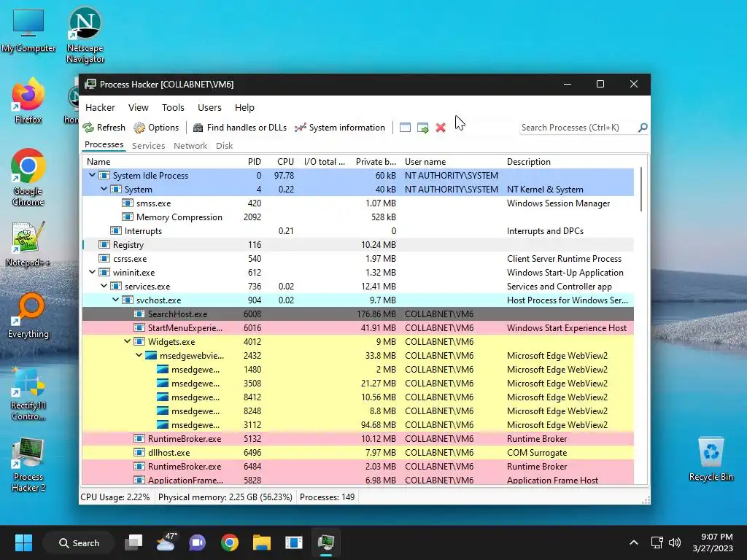
Task: Open Task View on the taskbar
Action: (x=133, y=542)
